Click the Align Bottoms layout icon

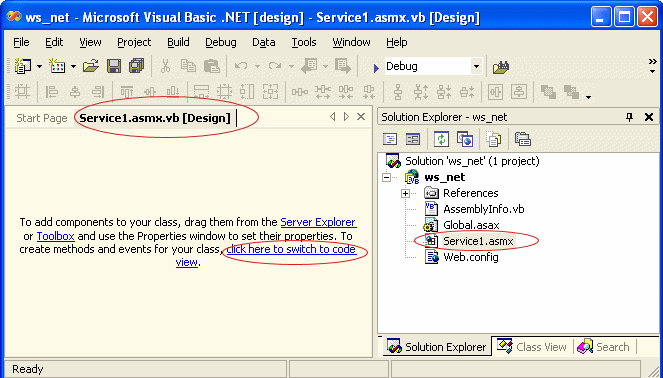[173, 91]
